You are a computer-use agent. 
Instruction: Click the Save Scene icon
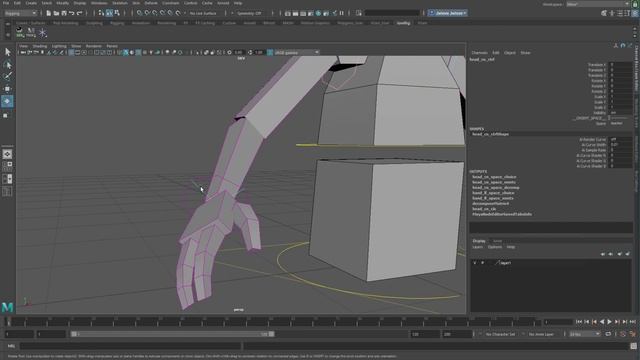pyautogui.click(x=64, y=13)
